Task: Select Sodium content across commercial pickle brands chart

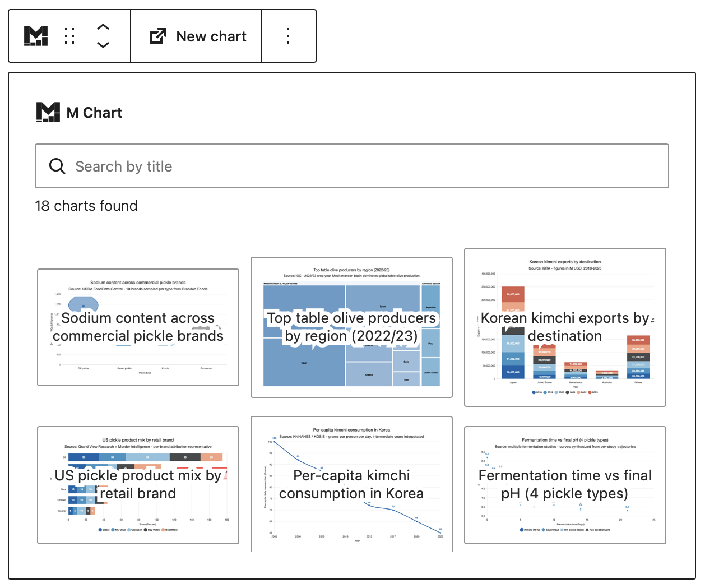Action: pos(138,327)
